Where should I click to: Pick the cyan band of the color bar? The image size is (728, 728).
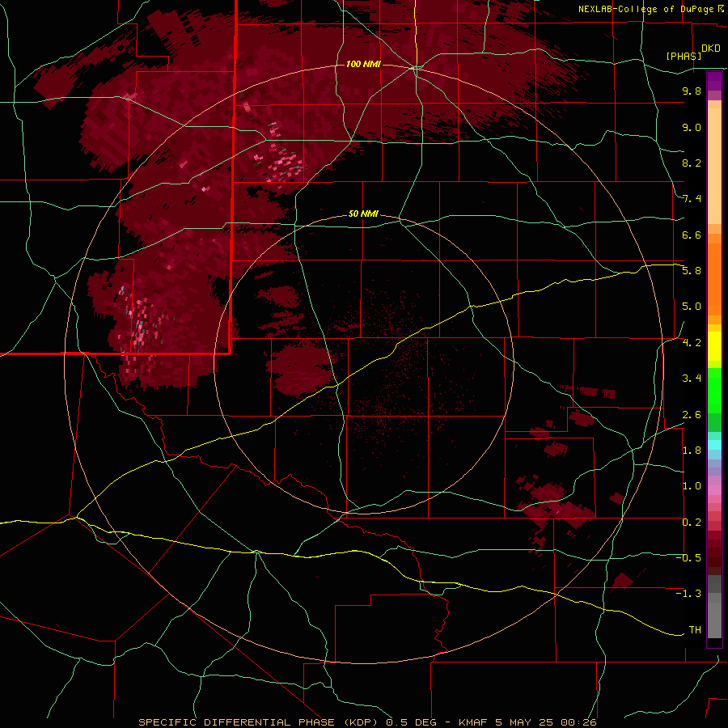[714, 445]
